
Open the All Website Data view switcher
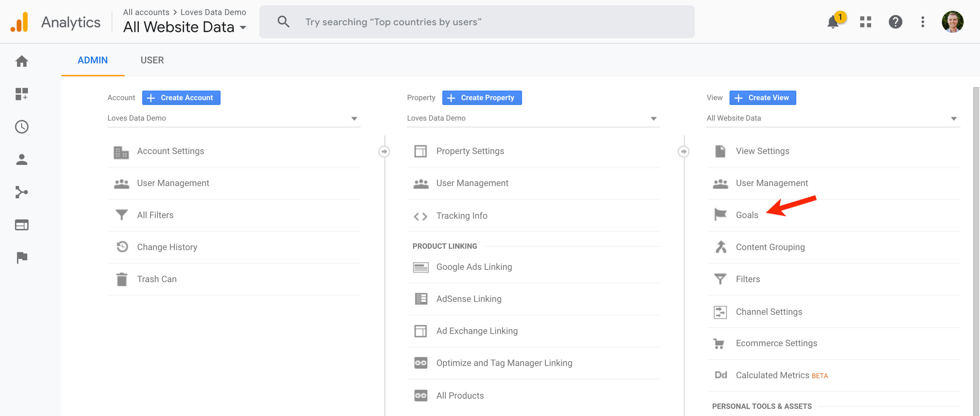(185, 27)
